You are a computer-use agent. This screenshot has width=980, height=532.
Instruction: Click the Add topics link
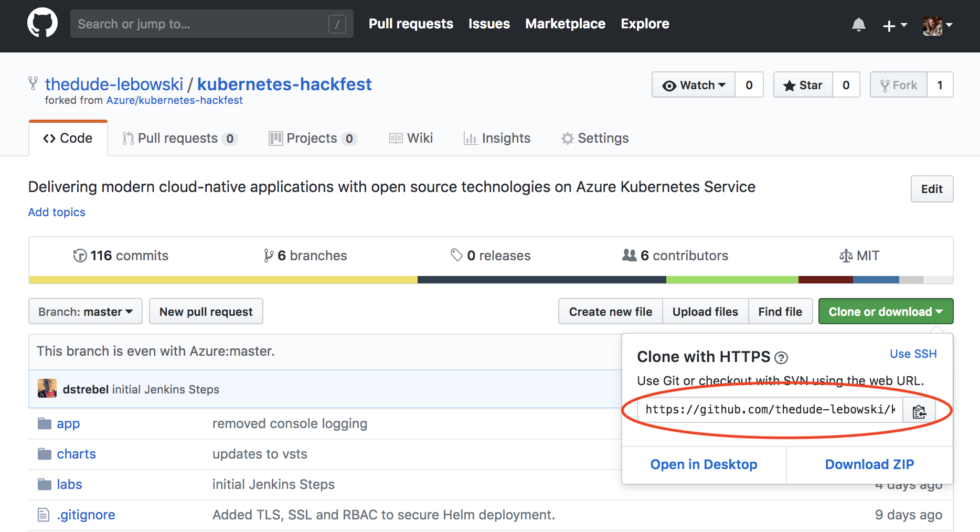point(57,212)
